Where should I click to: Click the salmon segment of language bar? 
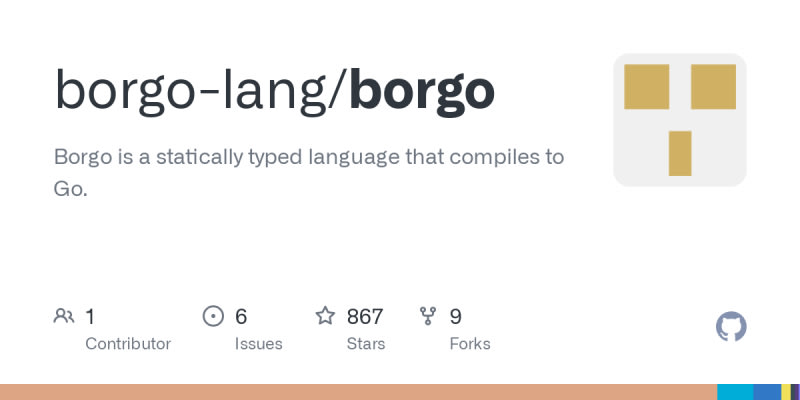[358, 392]
